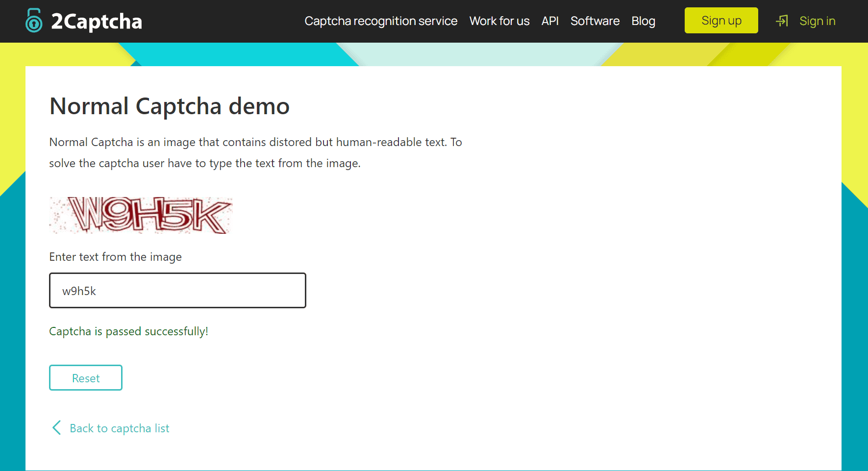This screenshot has height=471, width=868.
Task: Click the 'Normal Captcha demo' heading
Action: pyautogui.click(x=170, y=106)
